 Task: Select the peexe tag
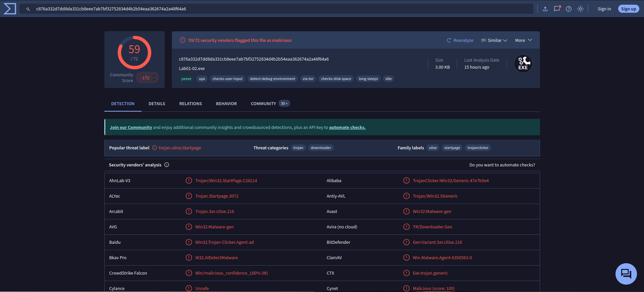(186, 79)
